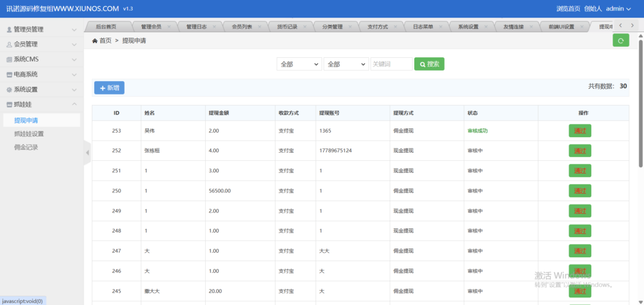Switch to the 支付方式 tab

pos(377,27)
